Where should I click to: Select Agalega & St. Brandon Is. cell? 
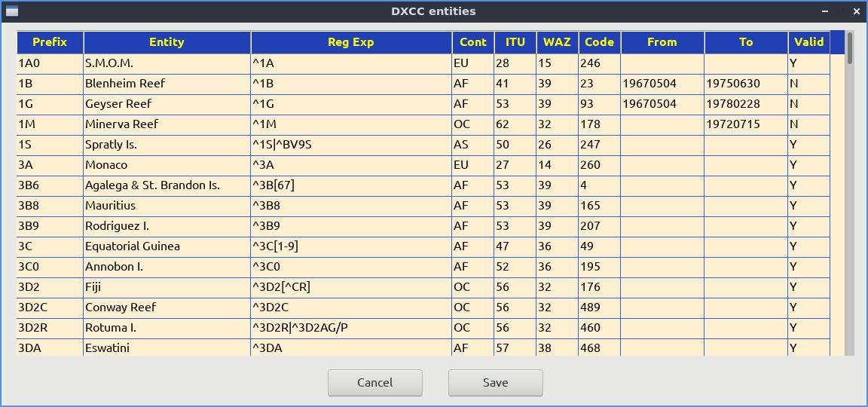click(x=167, y=185)
